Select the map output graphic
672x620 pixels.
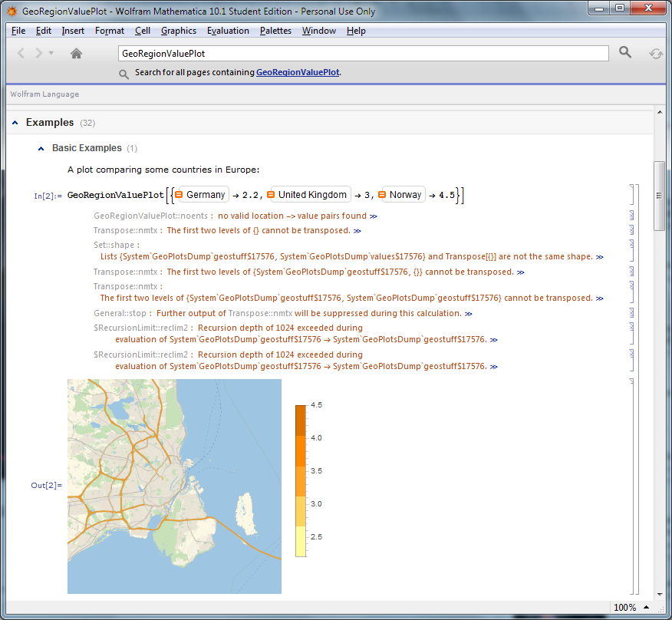pyautogui.click(x=174, y=486)
